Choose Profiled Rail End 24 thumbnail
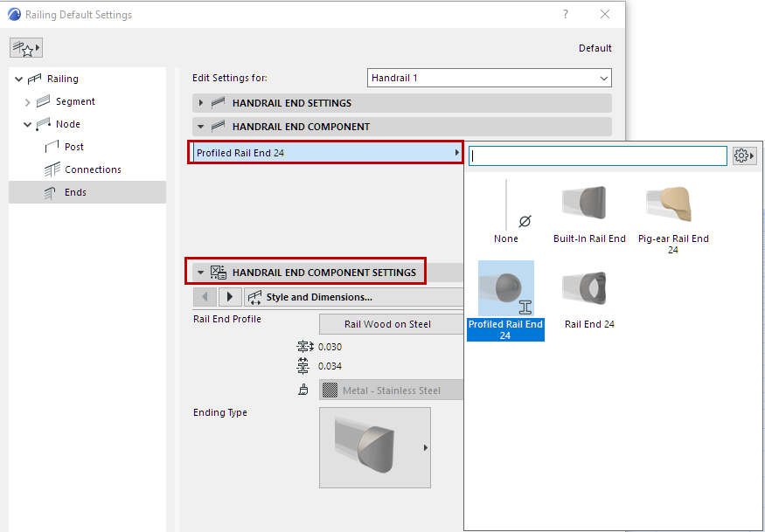The image size is (765, 532). [506, 287]
